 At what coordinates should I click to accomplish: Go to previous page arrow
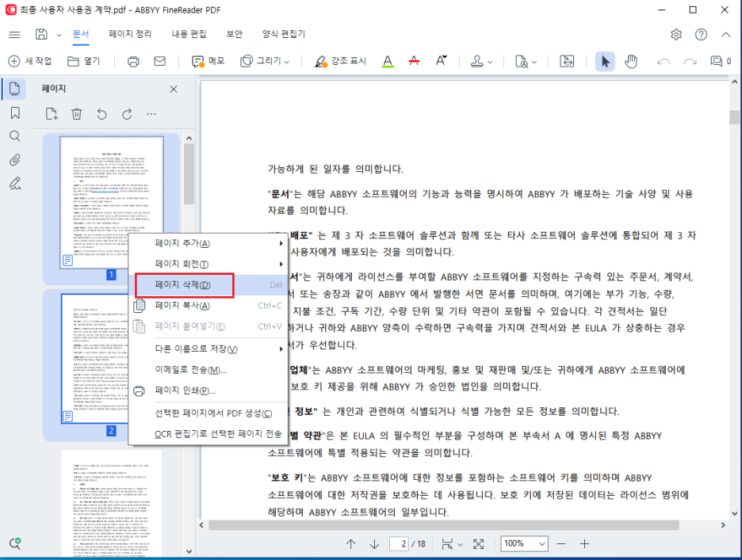350,544
